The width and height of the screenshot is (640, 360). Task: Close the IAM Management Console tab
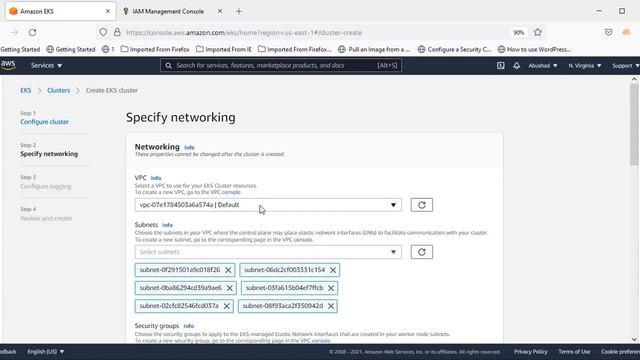click(220, 11)
